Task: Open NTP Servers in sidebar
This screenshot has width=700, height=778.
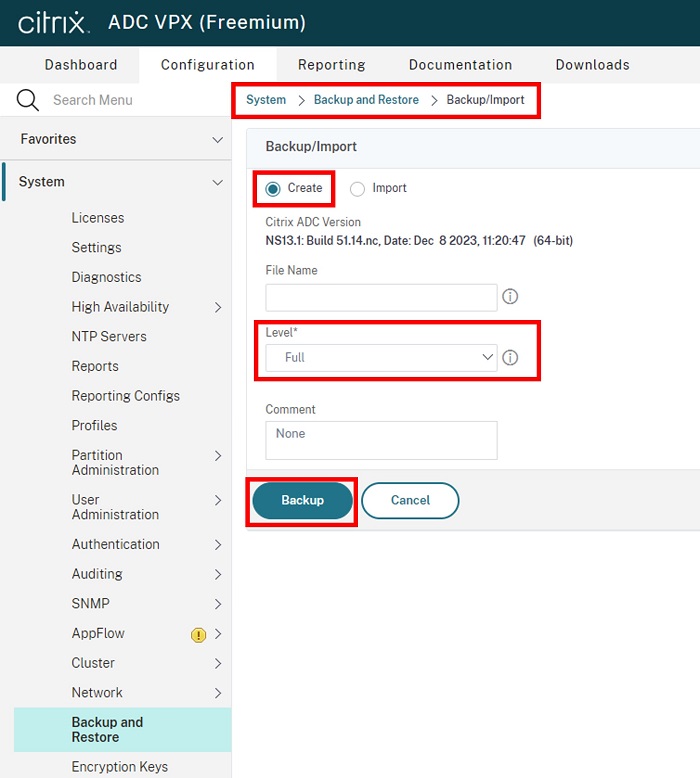Action: tap(109, 336)
